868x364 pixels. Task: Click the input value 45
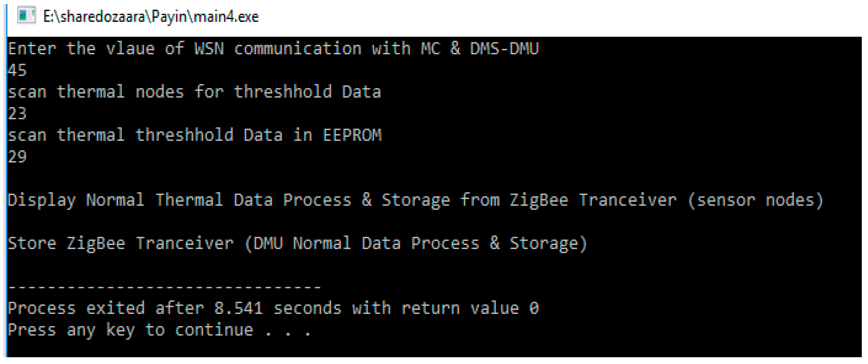pyautogui.click(x=17, y=70)
